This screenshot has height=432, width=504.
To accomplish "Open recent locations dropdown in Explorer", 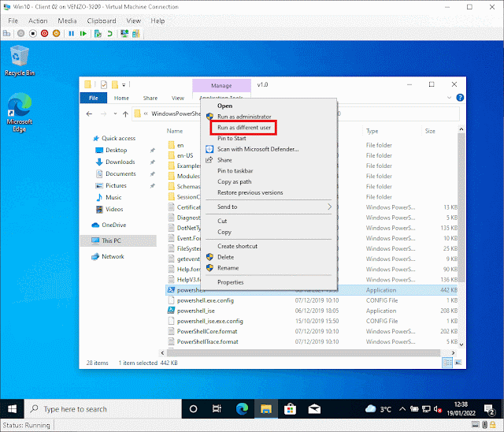I will 115,114.
